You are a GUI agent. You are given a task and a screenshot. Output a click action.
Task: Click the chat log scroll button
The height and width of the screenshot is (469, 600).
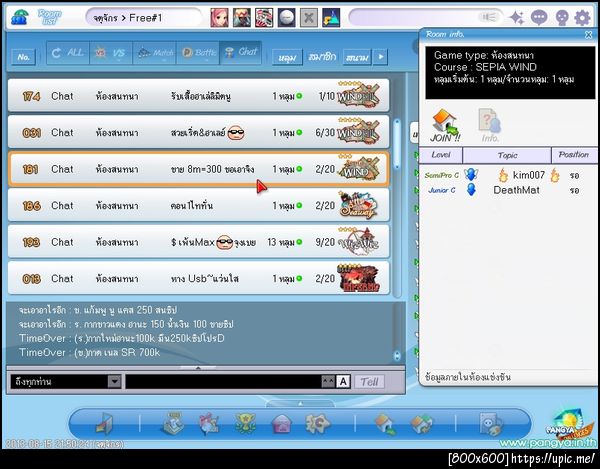click(x=397, y=356)
